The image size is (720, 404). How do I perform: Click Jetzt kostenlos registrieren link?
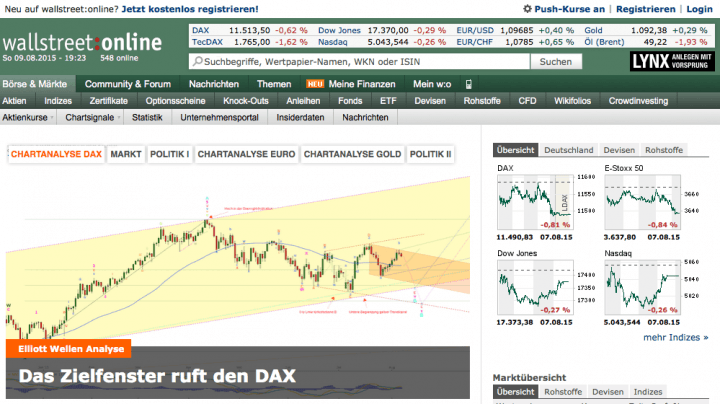[190, 9]
